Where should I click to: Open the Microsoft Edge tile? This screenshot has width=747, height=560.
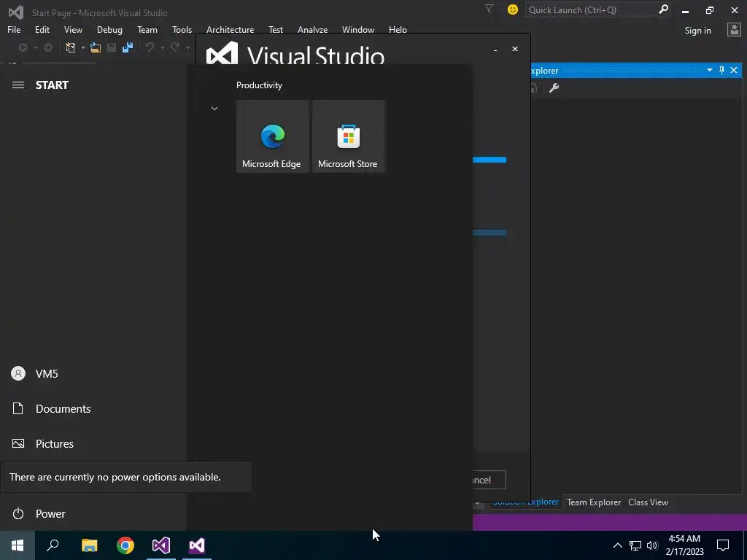pos(273,136)
